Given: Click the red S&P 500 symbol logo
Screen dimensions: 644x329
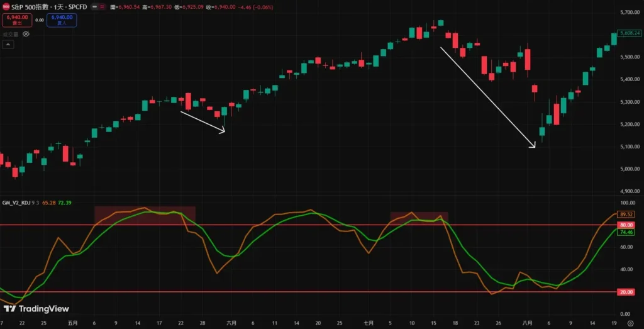Looking at the screenshot, I should [x=6, y=6].
